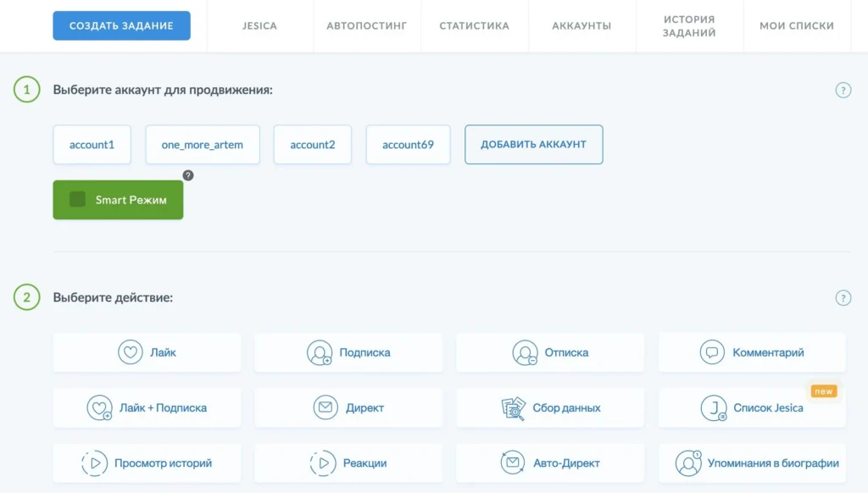The image size is (868, 493).
Task: Open help for account selection step
Action: pyautogui.click(x=843, y=90)
